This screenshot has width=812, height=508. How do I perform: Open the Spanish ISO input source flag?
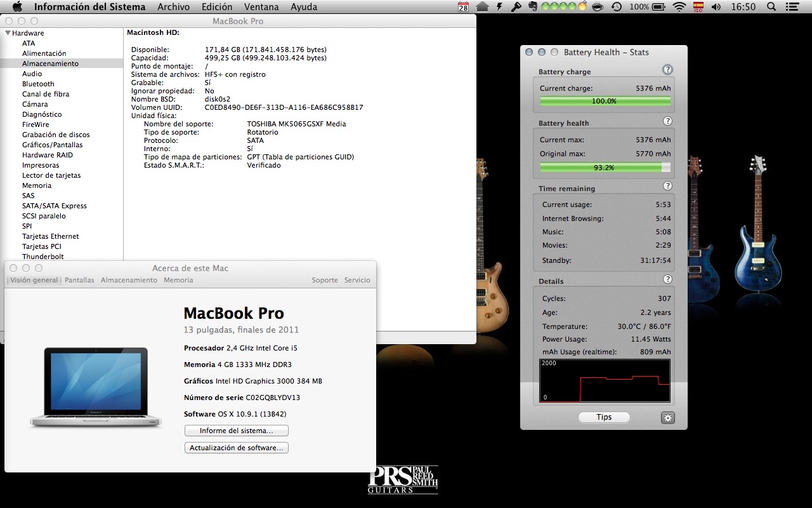[698, 7]
